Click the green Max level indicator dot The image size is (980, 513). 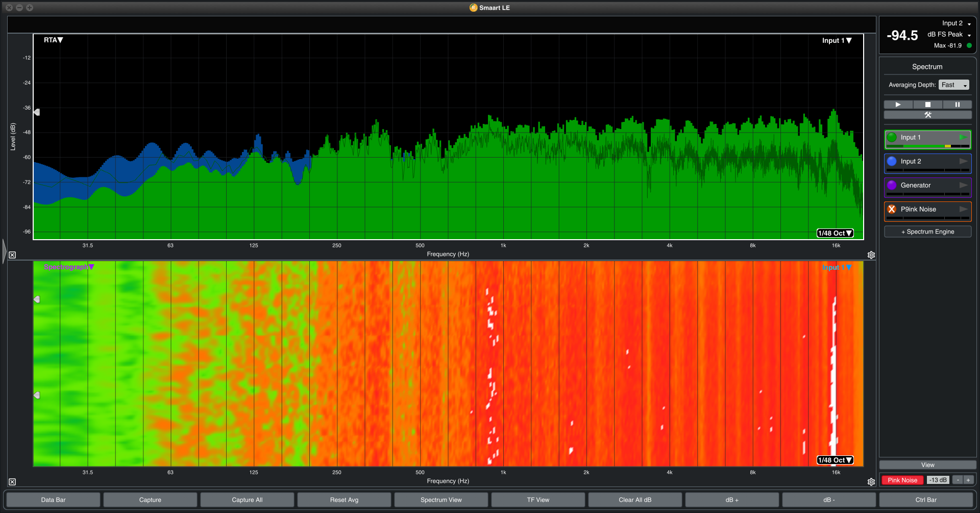coord(969,45)
